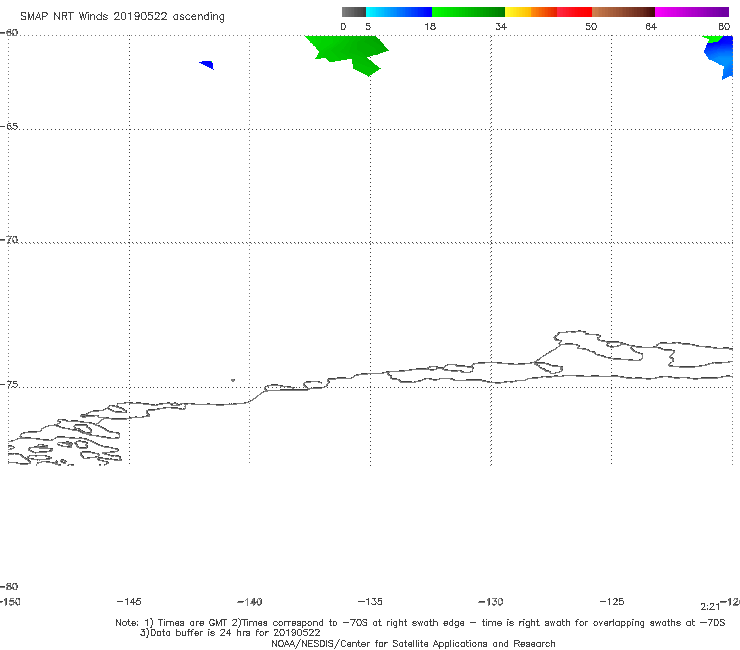Click the -70 latitude axis label
Screen dimensions: 740x650
[9, 240]
